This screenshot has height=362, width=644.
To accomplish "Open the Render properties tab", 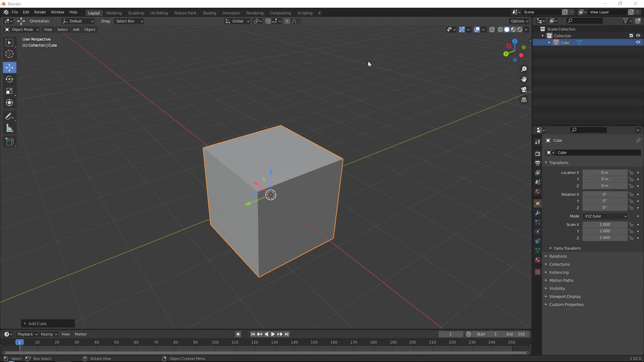I will pyautogui.click(x=538, y=154).
